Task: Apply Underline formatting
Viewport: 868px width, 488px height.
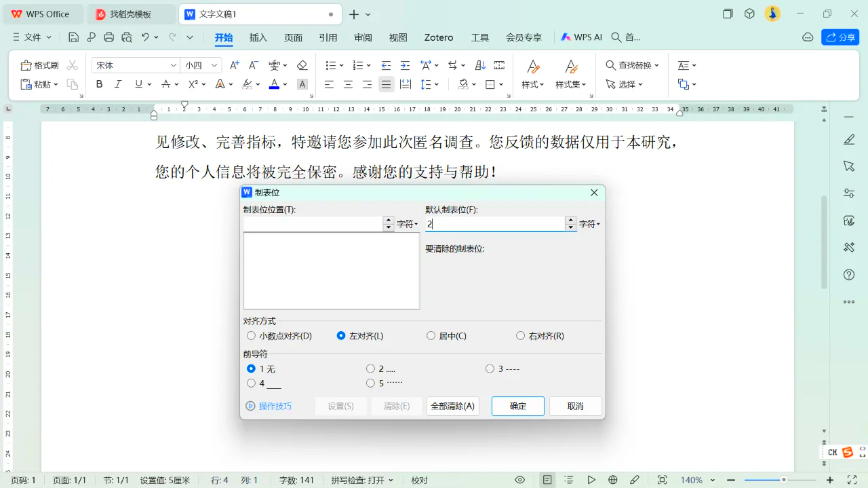Action: [x=138, y=84]
